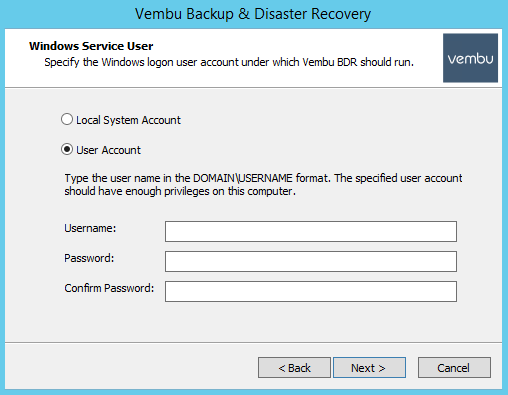Proceed with the Next > button
Viewport: 508px width, 395px height.
point(369,368)
